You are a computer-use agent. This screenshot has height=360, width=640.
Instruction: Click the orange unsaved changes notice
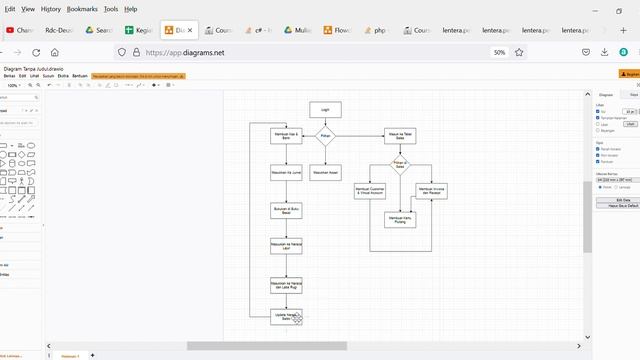tap(138, 76)
